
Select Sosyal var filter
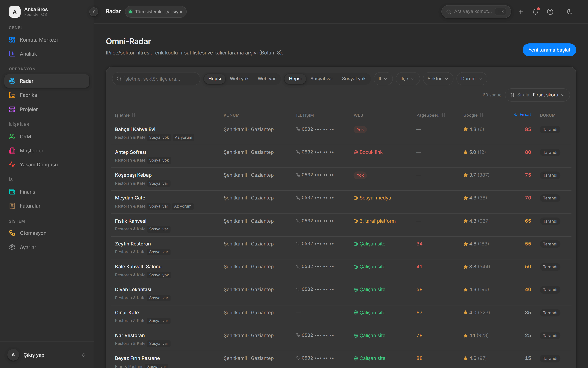tap(322, 79)
